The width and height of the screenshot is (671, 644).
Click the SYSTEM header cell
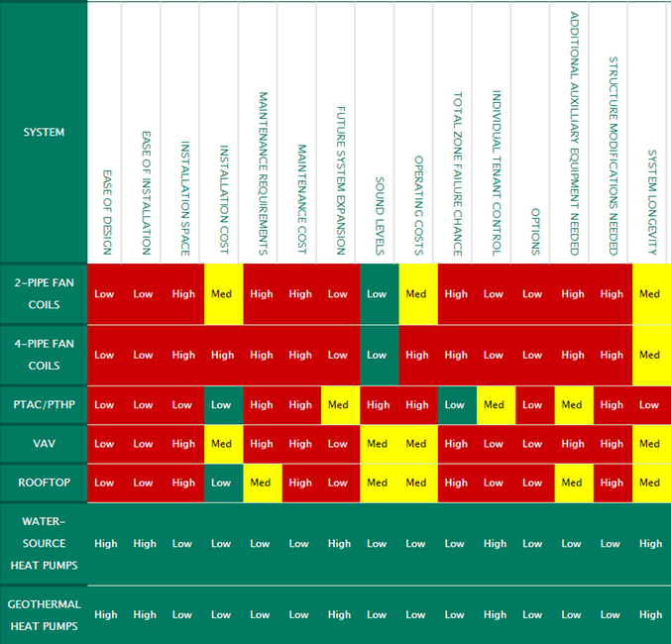44,132
